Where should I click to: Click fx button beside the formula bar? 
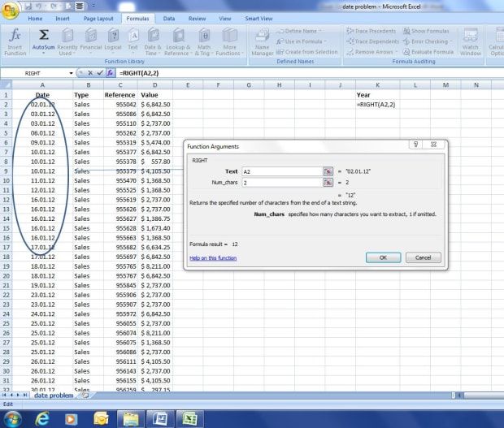tap(110, 73)
